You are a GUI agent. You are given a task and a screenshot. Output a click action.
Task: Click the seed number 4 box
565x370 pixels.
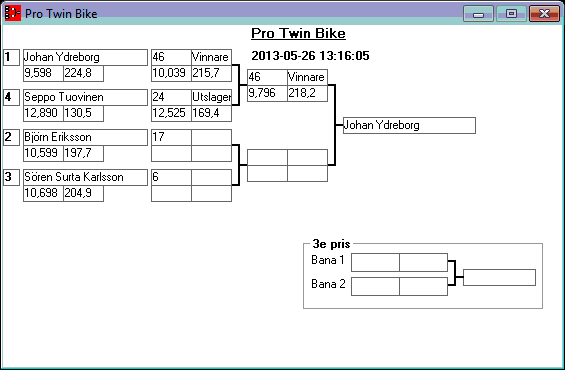(x=12, y=97)
